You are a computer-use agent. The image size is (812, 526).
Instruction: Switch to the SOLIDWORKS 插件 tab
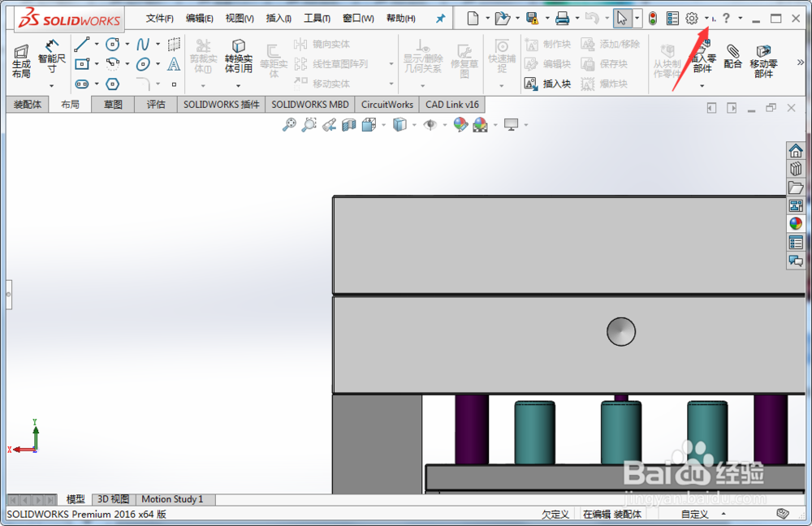pyautogui.click(x=221, y=105)
